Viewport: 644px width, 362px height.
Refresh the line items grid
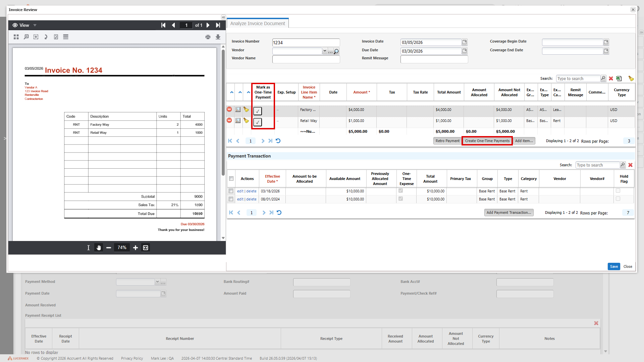(x=278, y=141)
